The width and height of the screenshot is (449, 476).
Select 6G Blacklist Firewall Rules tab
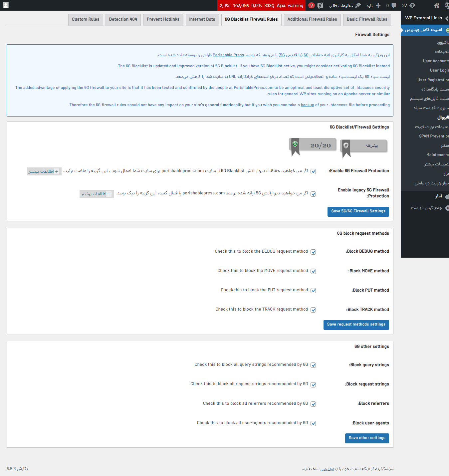(251, 20)
